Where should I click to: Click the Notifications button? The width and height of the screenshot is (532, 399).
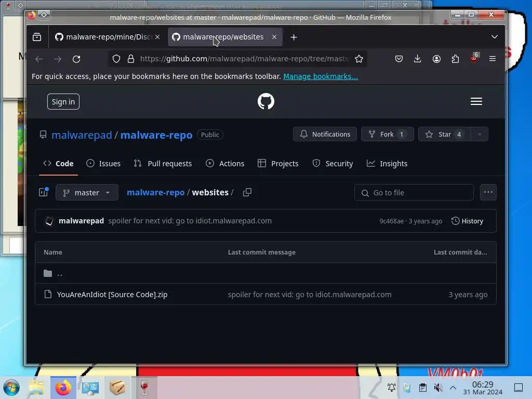click(325, 135)
